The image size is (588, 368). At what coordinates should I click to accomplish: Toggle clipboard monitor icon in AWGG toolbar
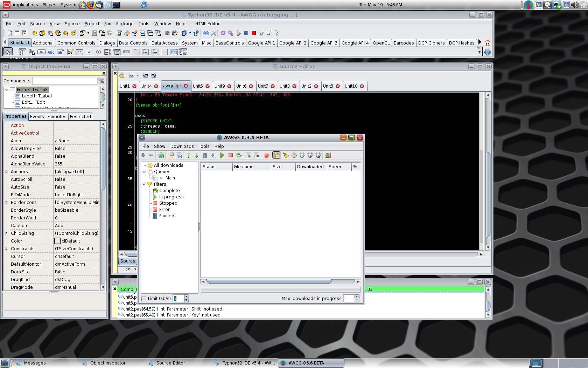coord(276,155)
